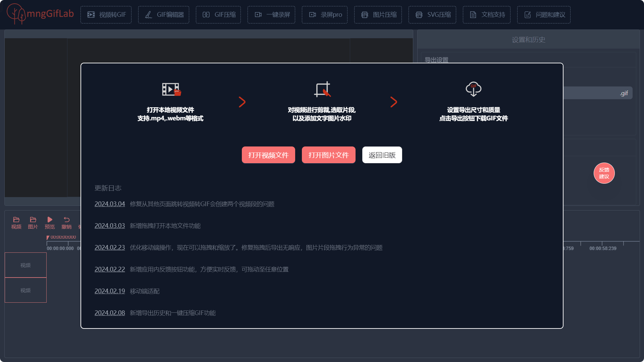Click changelog date 2024.02.23
The height and width of the screenshot is (362, 644).
[110, 247]
